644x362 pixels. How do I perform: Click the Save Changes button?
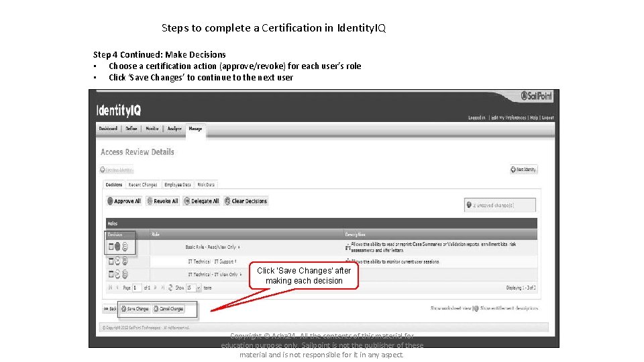pos(135,308)
